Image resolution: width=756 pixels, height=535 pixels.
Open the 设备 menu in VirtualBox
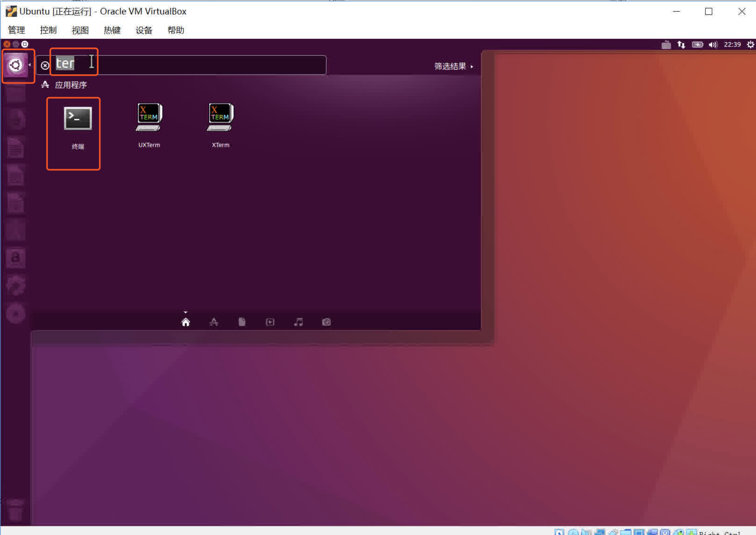tap(144, 30)
